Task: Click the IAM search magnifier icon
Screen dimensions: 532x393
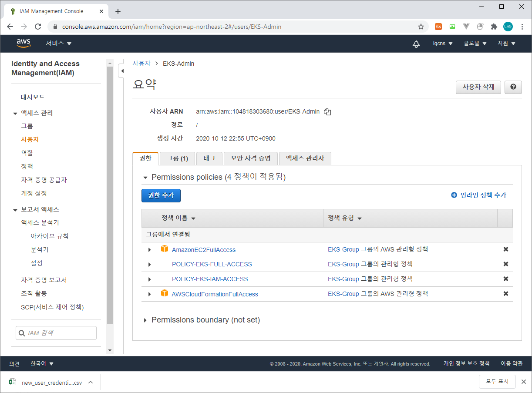Action: (x=22, y=333)
